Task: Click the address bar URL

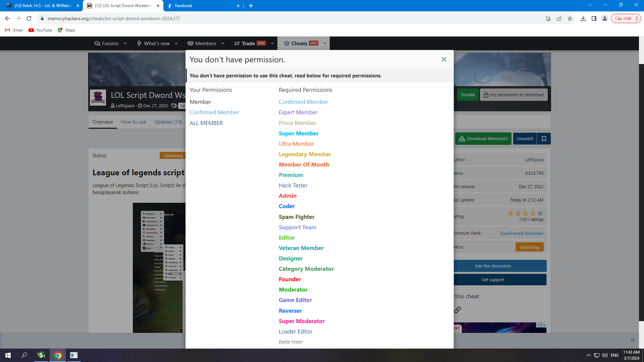Action: click(x=114, y=18)
